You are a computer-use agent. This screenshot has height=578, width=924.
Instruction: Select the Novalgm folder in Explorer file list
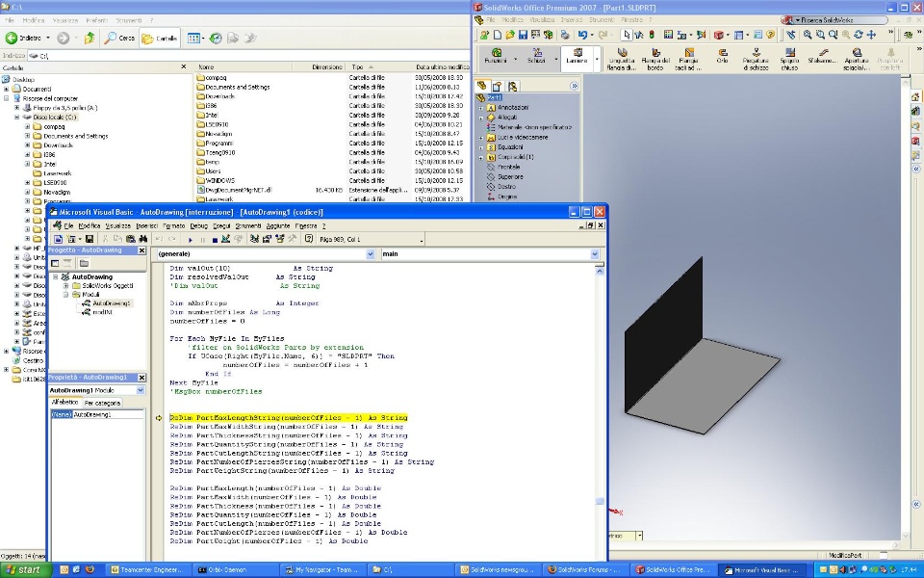(x=218, y=134)
